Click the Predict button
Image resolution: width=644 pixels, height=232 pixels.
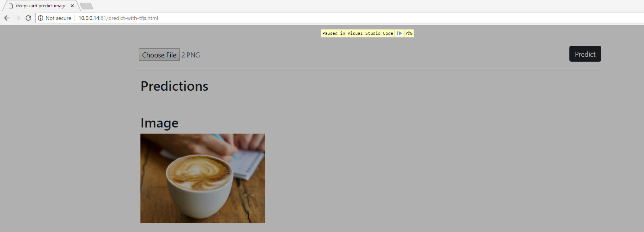tap(585, 54)
